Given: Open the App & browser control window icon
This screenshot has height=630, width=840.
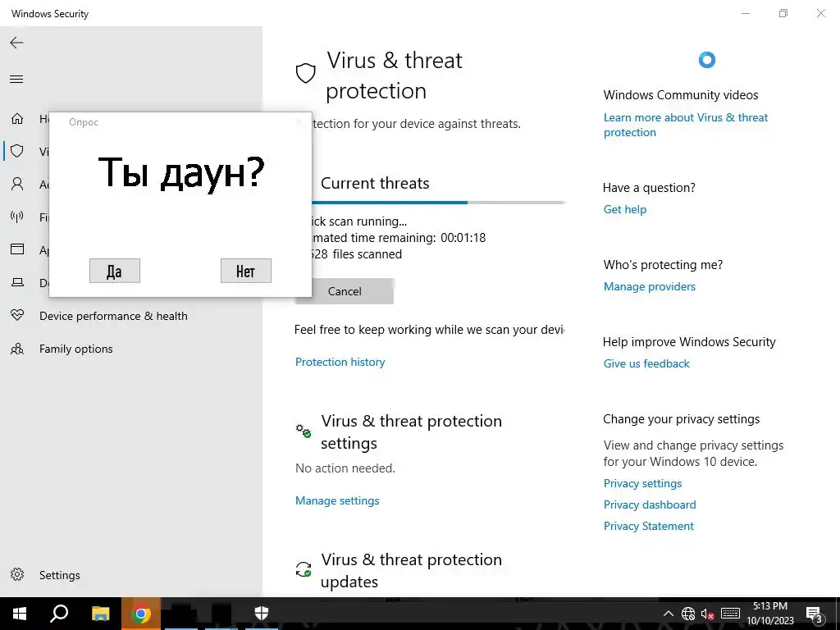Looking at the screenshot, I should [x=17, y=249].
